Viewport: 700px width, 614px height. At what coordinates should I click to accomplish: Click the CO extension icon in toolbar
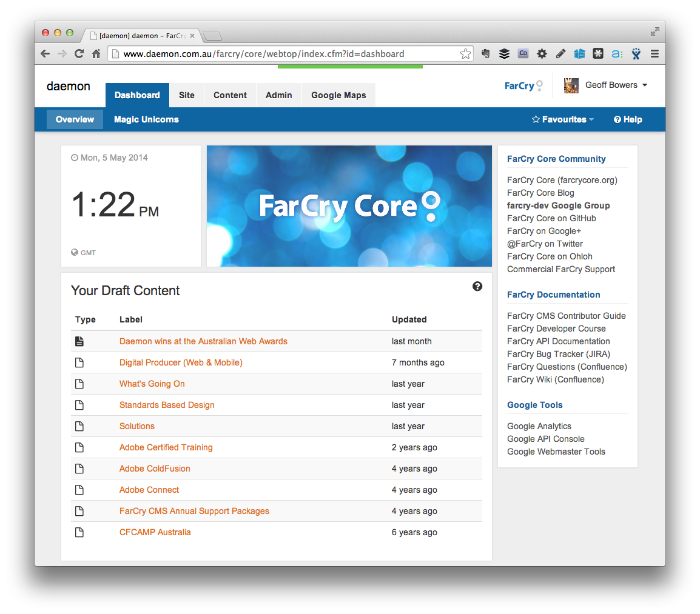point(523,53)
